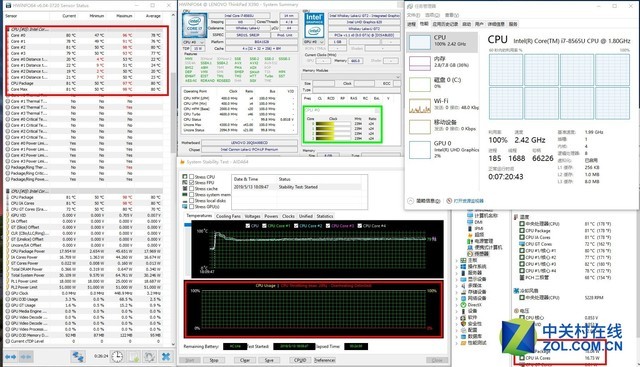Collapse the first CPU [#0] sensor group in HWiNFO
This screenshot has height=367, width=640.
pyautogui.click(x=8, y=29)
